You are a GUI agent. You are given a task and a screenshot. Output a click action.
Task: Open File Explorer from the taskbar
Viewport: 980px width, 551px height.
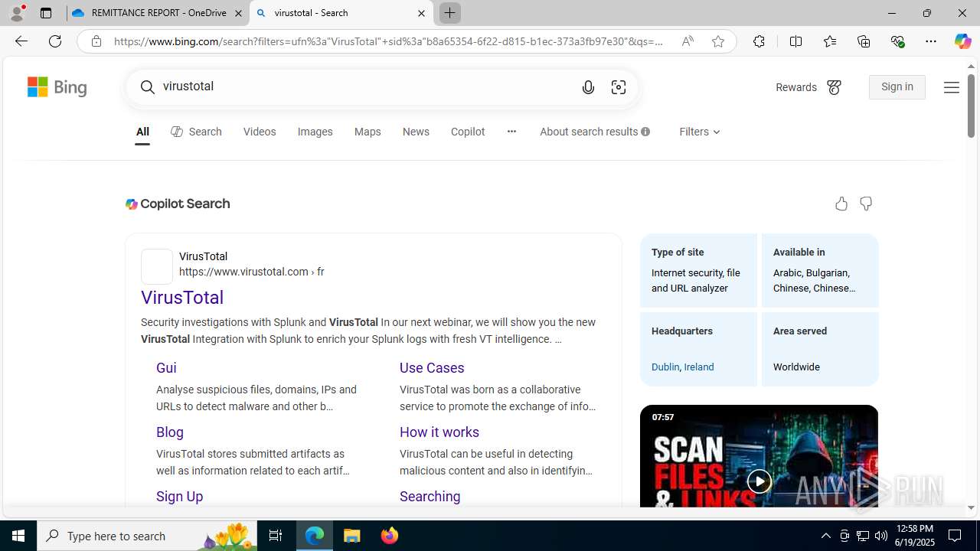352,536
